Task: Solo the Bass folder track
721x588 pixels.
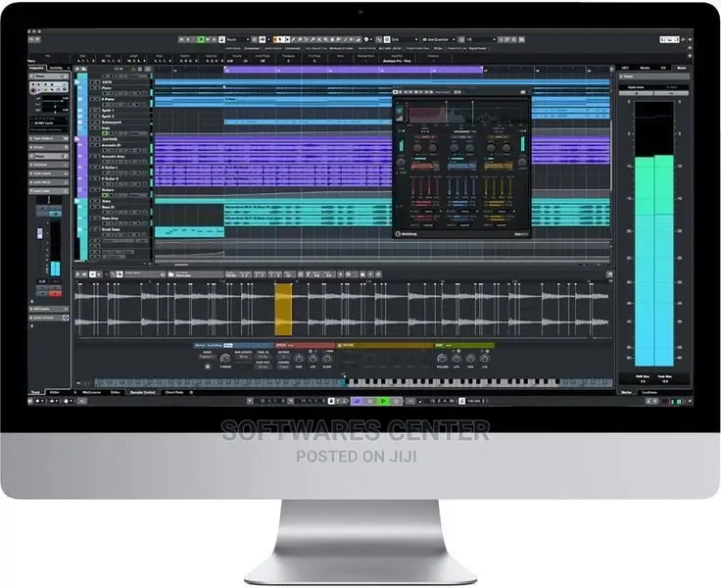Action: [98, 201]
